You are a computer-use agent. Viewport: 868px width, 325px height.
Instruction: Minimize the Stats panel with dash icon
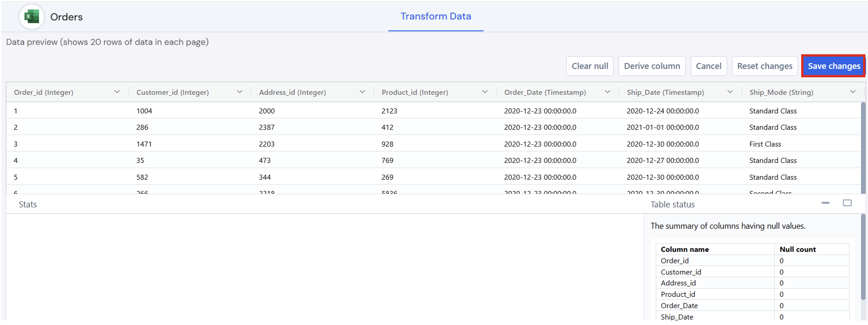click(x=825, y=203)
